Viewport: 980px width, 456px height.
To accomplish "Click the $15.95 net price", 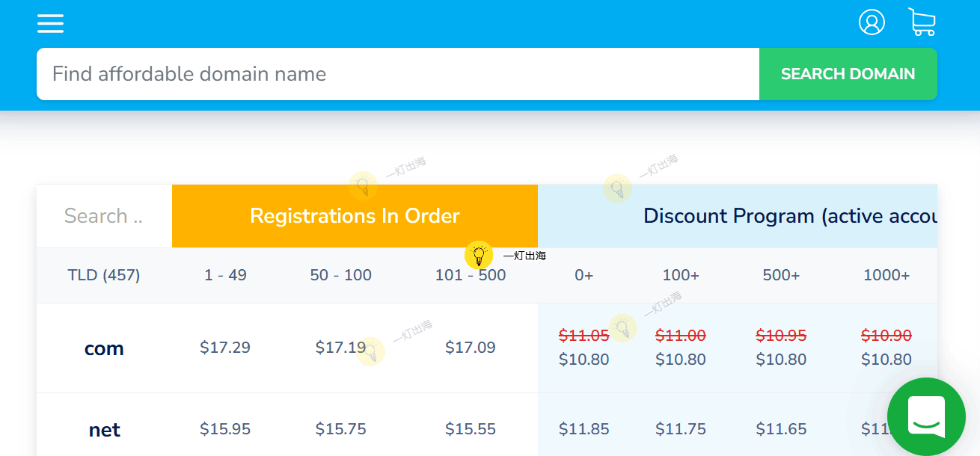I will (225, 429).
